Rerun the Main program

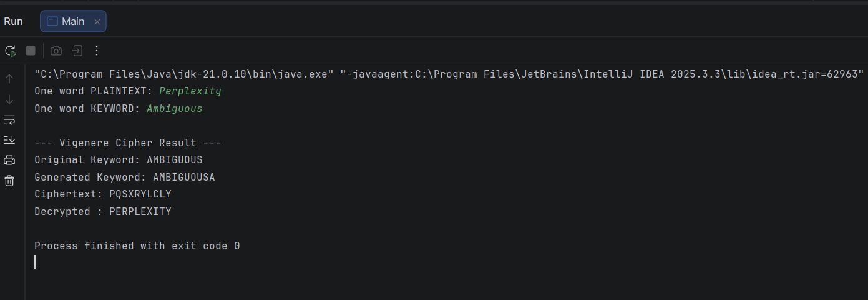[x=10, y=51]
